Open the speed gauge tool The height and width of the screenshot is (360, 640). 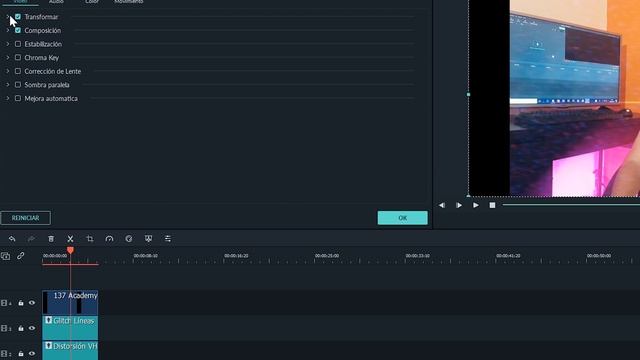point(109,239)
